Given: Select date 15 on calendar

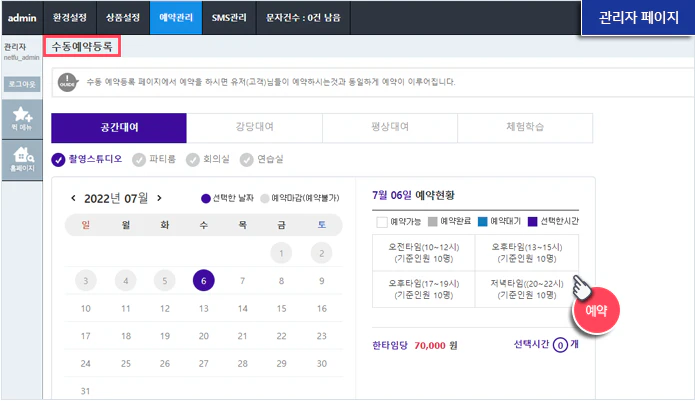Looking at the screenshot, I should point(281,308).
